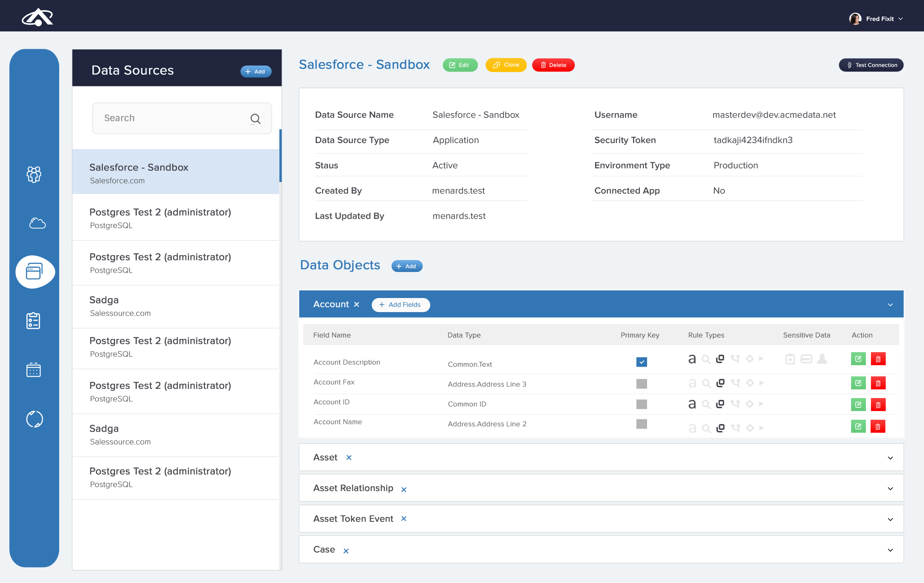Click the copy rule icon for Account Description
Screen dimensions: 924x583
720,358
